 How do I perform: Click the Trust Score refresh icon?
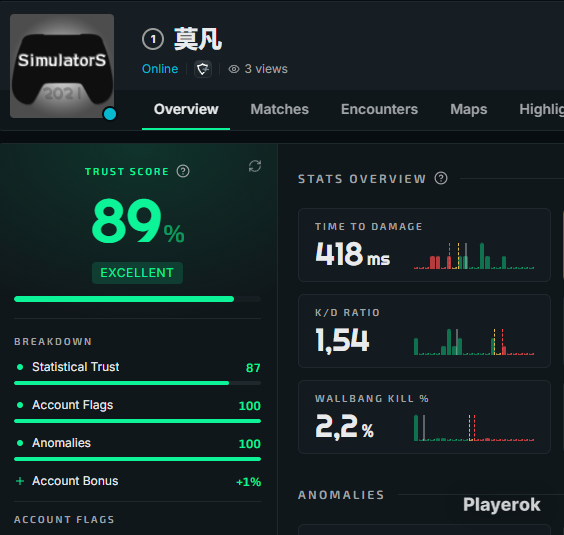255,166
